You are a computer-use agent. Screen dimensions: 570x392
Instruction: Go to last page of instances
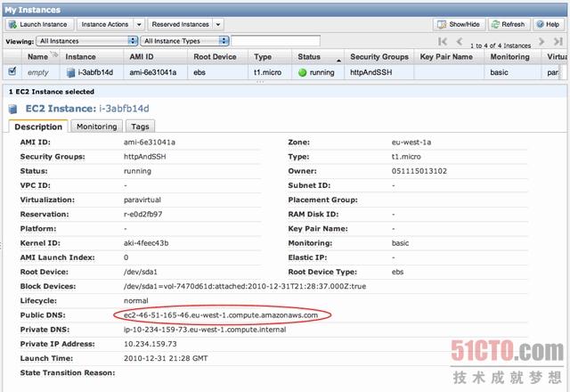point(558,42)
